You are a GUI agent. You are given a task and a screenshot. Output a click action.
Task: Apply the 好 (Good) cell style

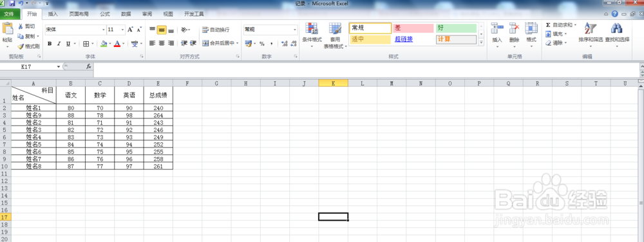tap(457, 28)
